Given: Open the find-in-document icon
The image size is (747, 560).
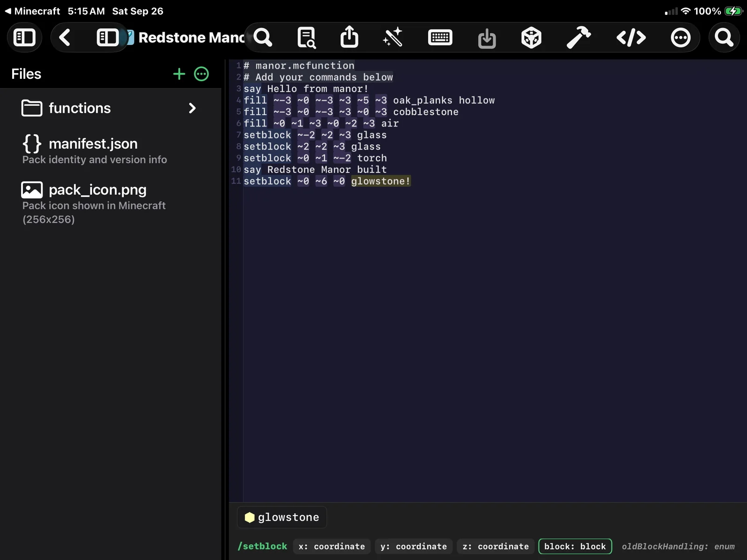Looking at the screenshot, I should pyautogui.click(x=307, y=38).
